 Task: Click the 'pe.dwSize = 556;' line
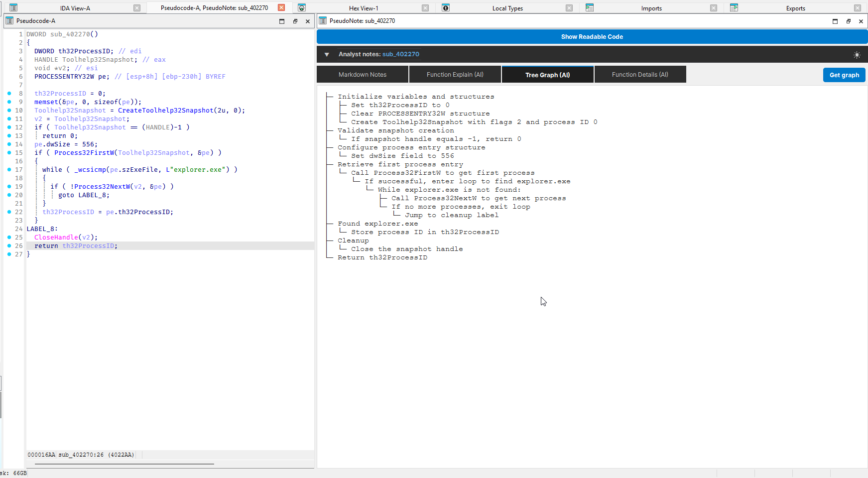click(66, 144)
